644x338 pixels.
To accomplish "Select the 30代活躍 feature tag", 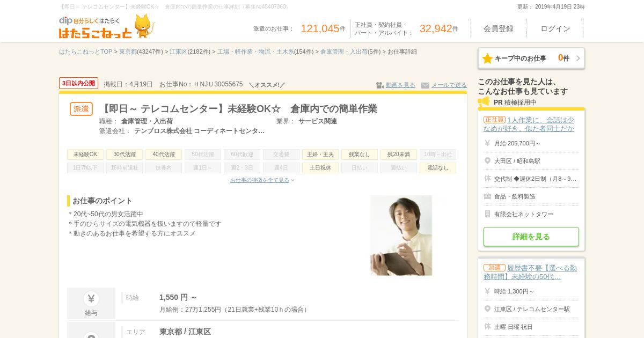I will (x=125, y=155).
